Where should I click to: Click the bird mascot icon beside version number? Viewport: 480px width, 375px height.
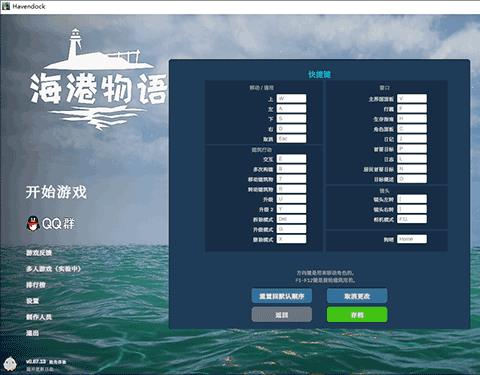(x=10, y=363)
